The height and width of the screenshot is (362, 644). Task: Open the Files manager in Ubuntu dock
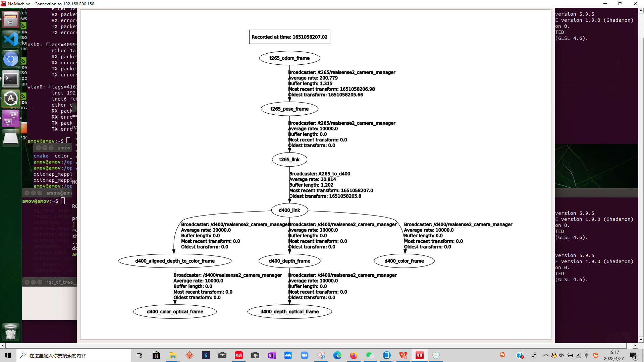(10, 19)
